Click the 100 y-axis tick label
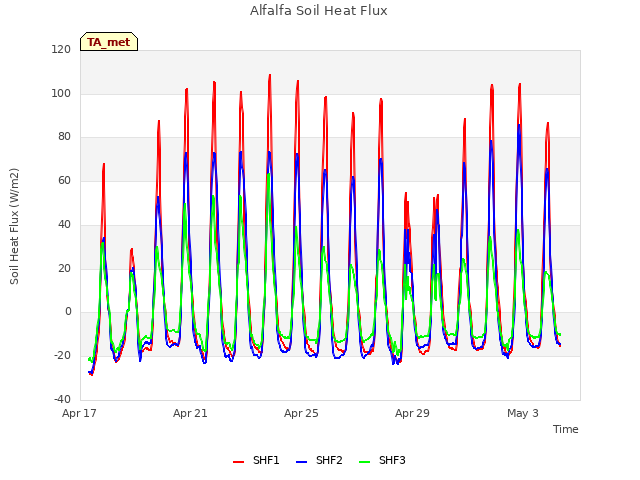This screenshot has height=480, width=640. point(61,93)
